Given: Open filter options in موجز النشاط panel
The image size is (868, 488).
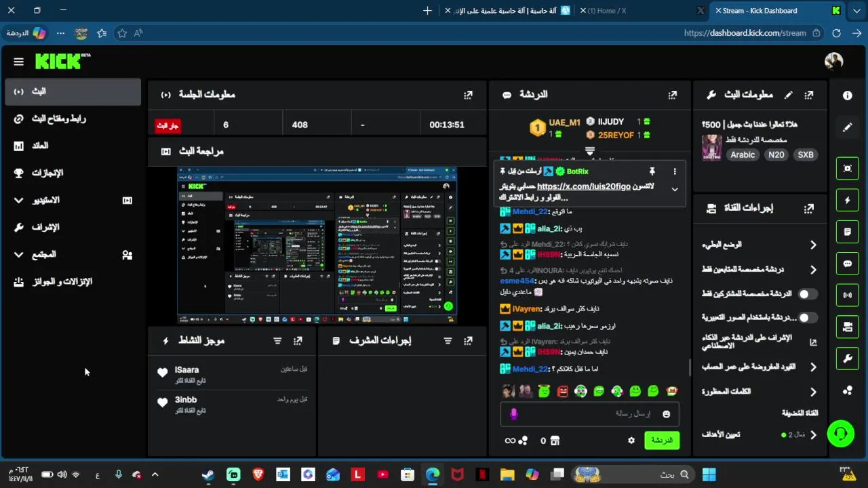Looking at the screenshot, I should [277, 341].
